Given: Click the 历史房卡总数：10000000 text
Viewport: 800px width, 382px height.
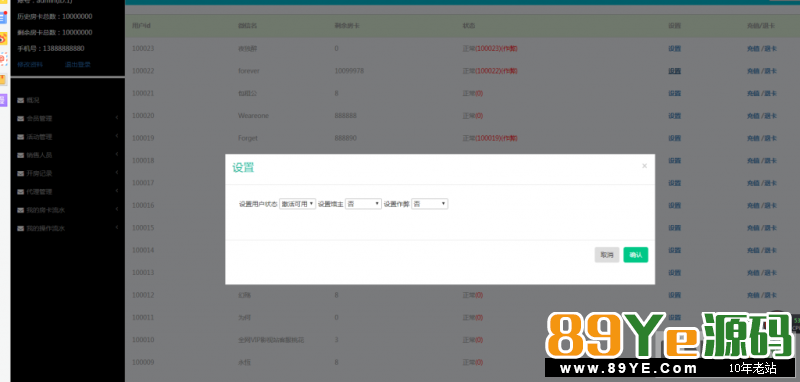Looking at the screenshot, I should tap(55, 17).
